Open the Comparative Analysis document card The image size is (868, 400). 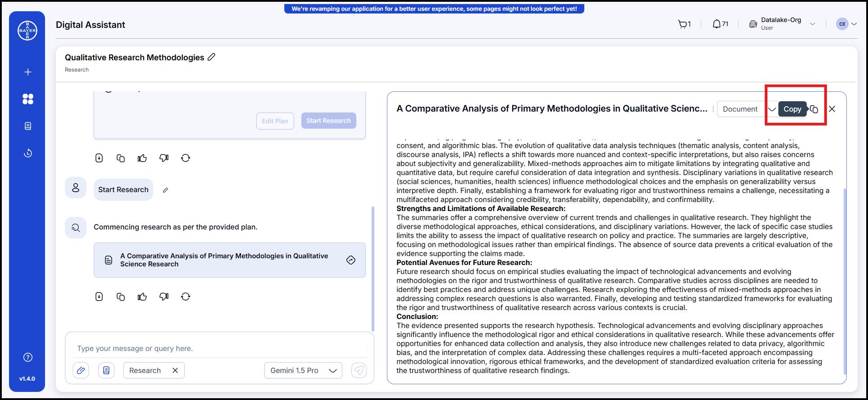pyautogui.click(x=230, y=260)
